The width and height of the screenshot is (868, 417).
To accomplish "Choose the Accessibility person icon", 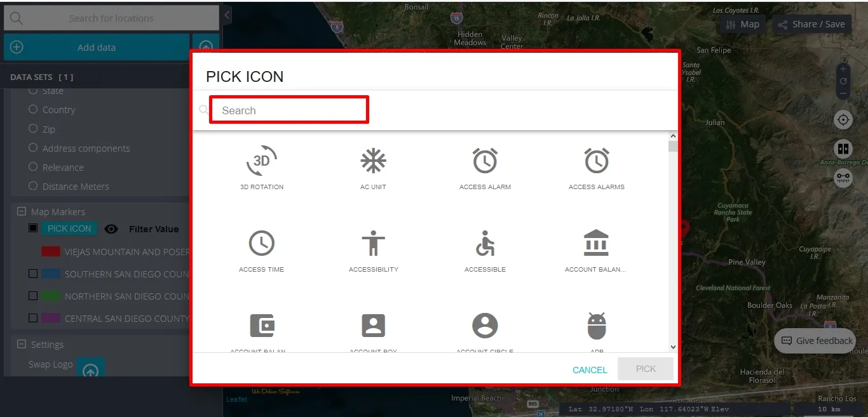I will coord(373,244).
